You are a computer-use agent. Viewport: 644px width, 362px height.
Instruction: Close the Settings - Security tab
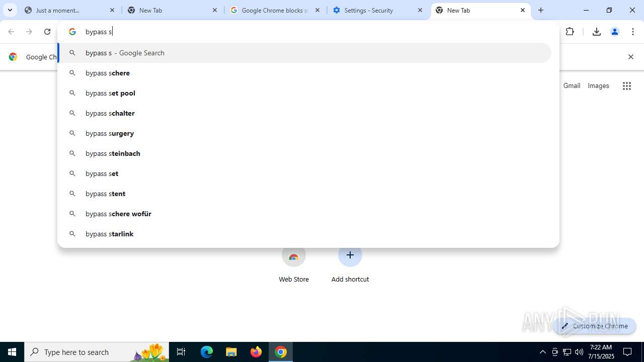(420, 10)
